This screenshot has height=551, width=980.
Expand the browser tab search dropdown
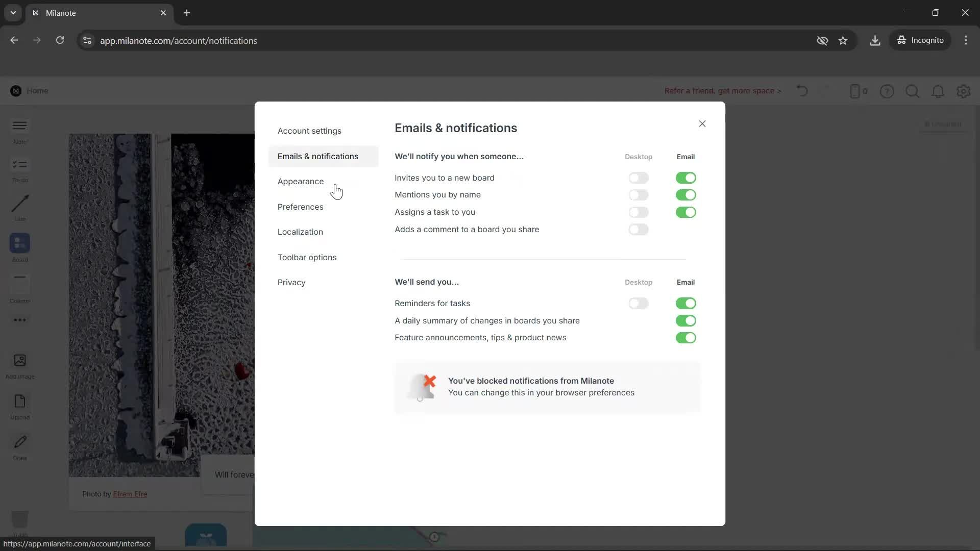(13, 13)
